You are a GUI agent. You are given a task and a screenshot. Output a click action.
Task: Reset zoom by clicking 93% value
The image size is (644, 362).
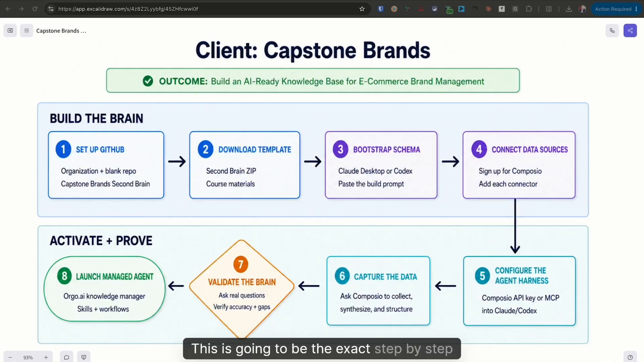28,357
